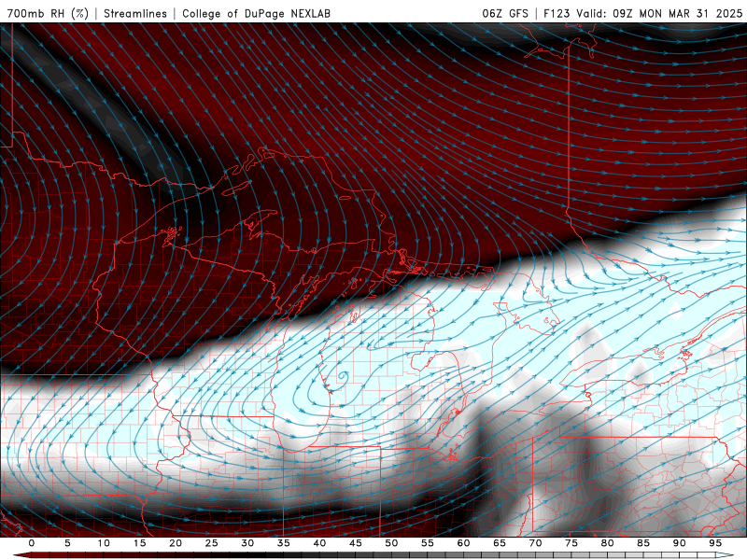Click the "15" color scale label
The width and height of the screenshot is (747, 560).
139,543
